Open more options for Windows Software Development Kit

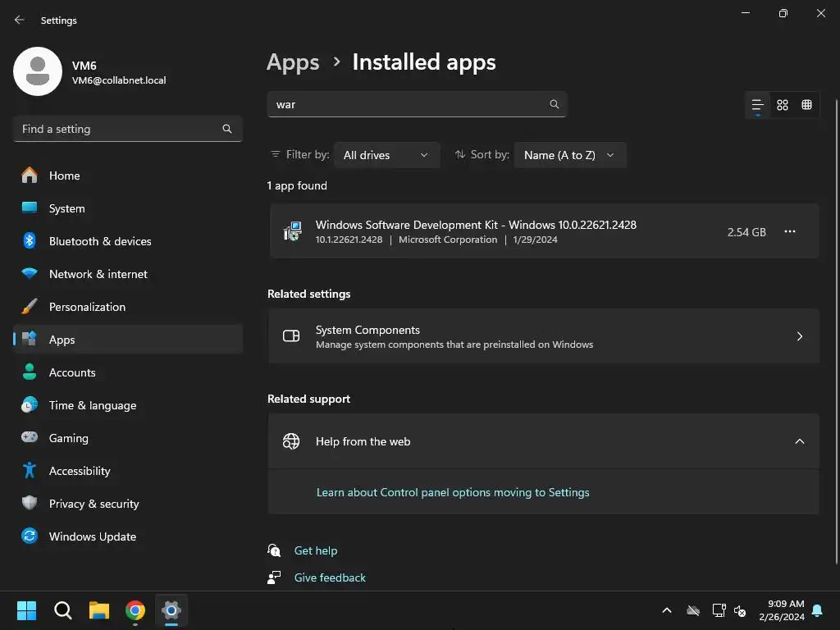pos(790,231)
